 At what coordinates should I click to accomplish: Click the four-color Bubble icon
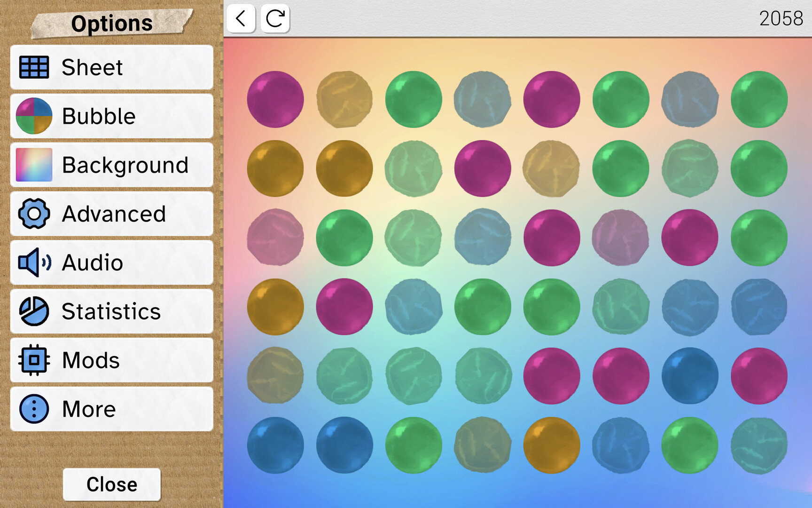point(34,116)
